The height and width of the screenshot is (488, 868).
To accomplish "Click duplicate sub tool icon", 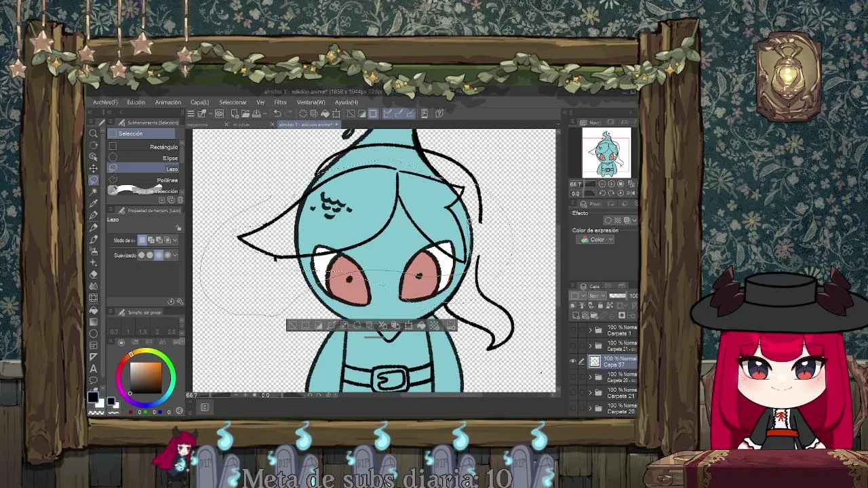I will point(171,200).
